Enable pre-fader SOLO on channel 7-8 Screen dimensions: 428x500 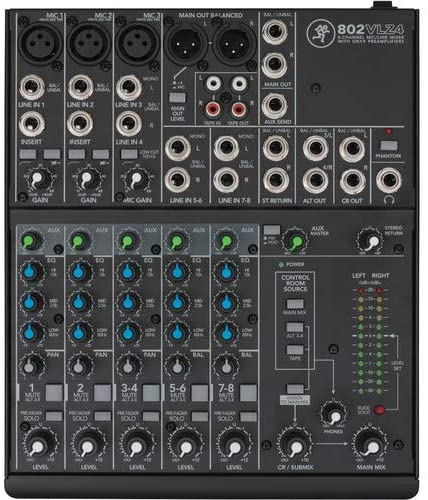click(x=248, y=417)
